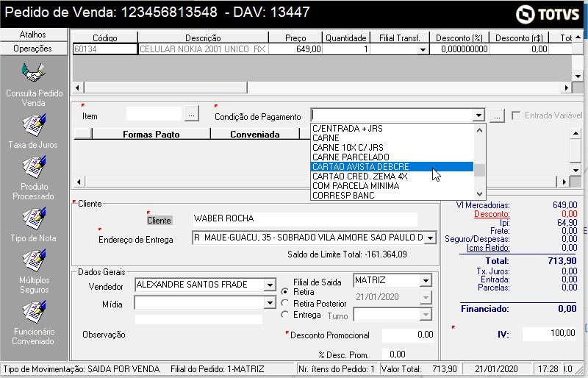Expand the Endereço de Entrega dropdown
Image resolution: width=588 pixels, height=378 pixels.
click(431, 238)
